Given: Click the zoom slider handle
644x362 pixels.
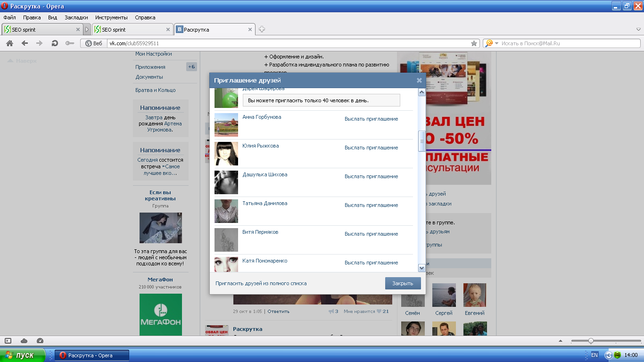Looking at the screenshot, I should click(x=591, y=341).
